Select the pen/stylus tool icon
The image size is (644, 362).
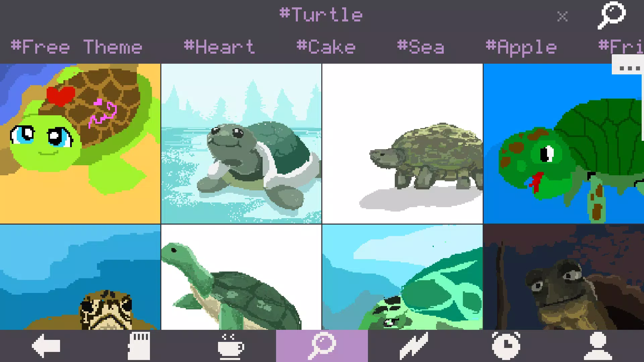point(414,346)
